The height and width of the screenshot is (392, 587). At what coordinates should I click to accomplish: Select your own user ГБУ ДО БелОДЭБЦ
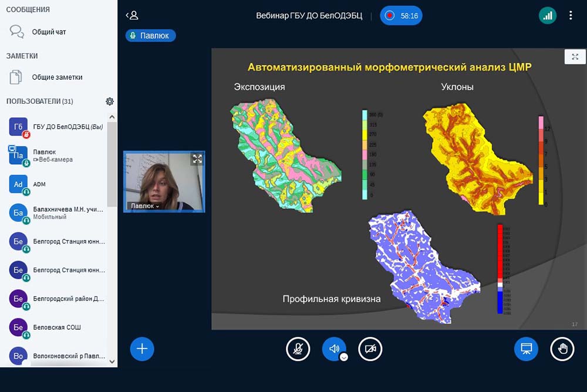[56, 127]
